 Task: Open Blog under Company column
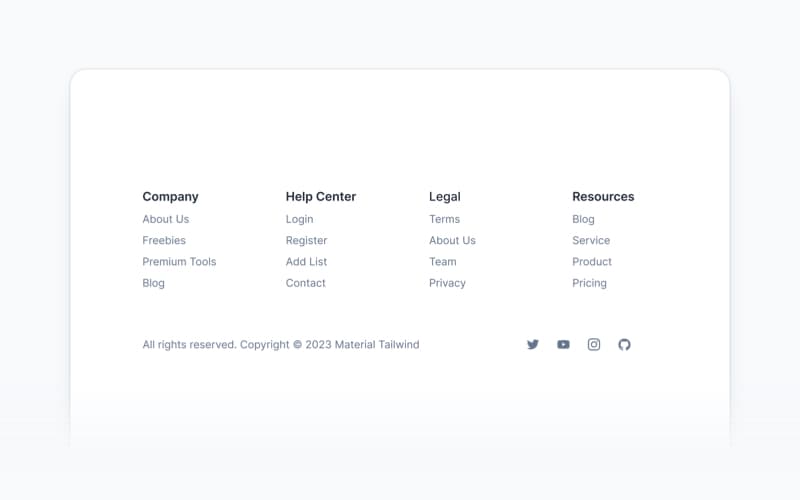[153, 283]
